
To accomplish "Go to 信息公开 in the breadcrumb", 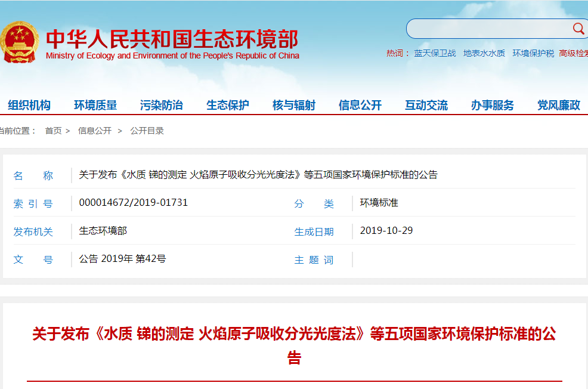I will [95, 131].
